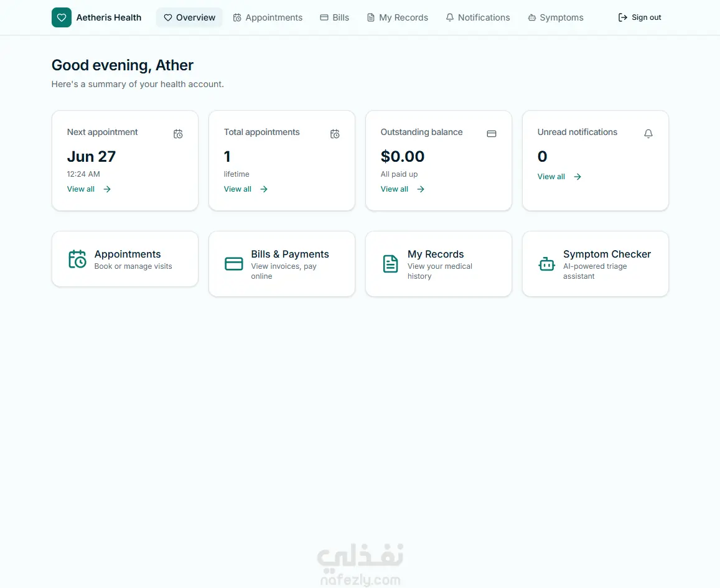The width and height of the screenshot is (720, 588).
Task: Click the '$0.00' balance amount
Action: tap(403, 157)
